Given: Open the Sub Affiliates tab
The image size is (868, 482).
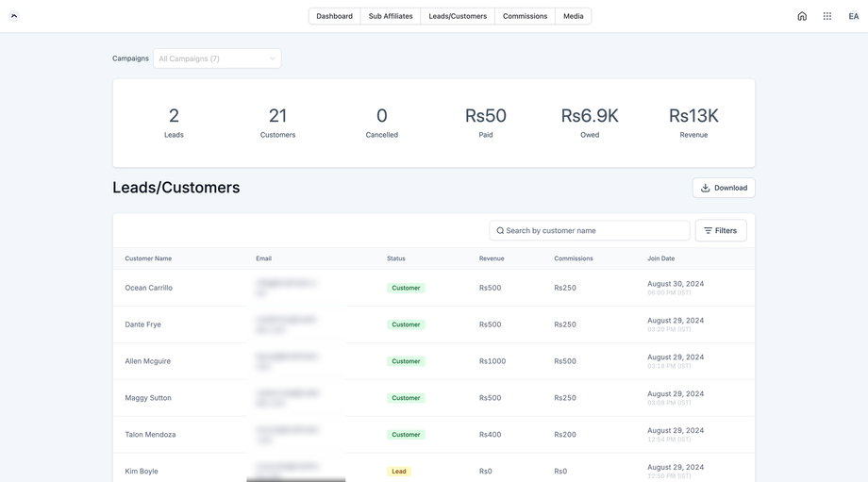Looking at the screenshot, I should point(391,16).
